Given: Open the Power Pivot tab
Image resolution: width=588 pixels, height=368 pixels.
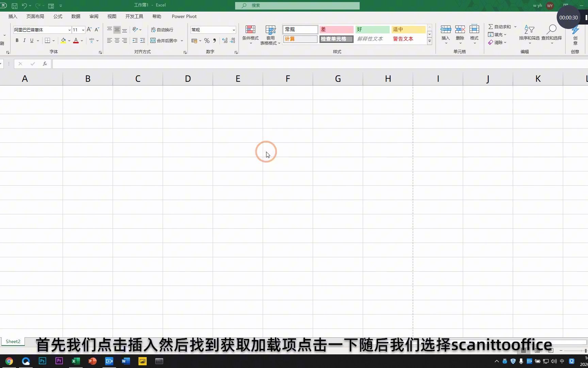Looking at the screenshot, I should point(184,16).
